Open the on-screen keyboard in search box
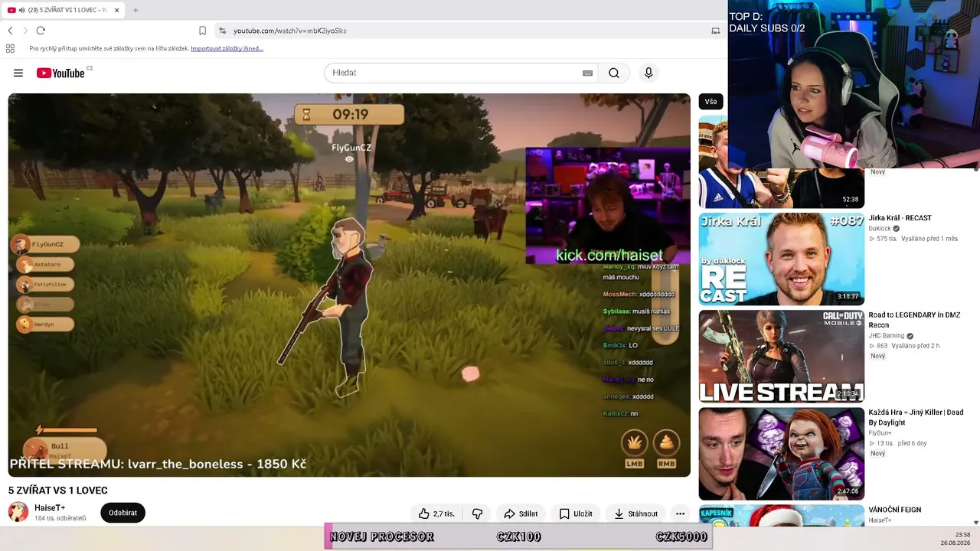 click(x=587, y=73)
